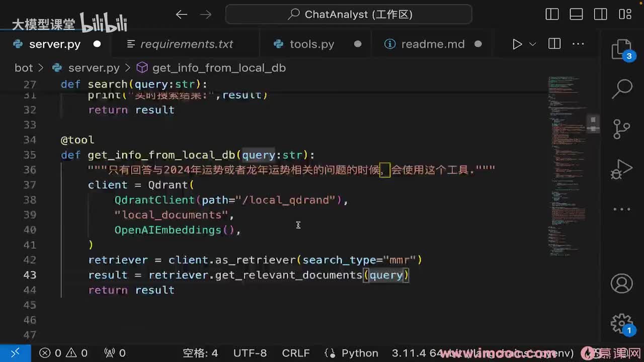This screenshot has width=644, height=362.
Task: Close the unsaved server.py tab via its dot
Action: pyautogui.click(x=97, y=44)
